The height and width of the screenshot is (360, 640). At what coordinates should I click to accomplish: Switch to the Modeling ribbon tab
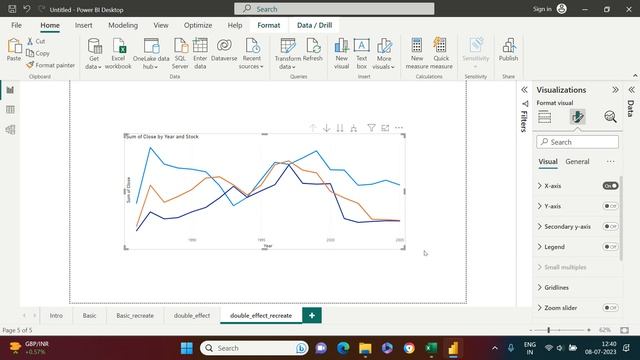(123, 25)
